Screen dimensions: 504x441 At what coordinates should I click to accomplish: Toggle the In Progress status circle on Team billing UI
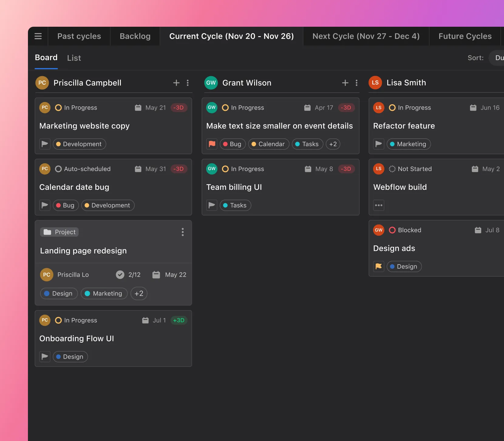(225, 169)
